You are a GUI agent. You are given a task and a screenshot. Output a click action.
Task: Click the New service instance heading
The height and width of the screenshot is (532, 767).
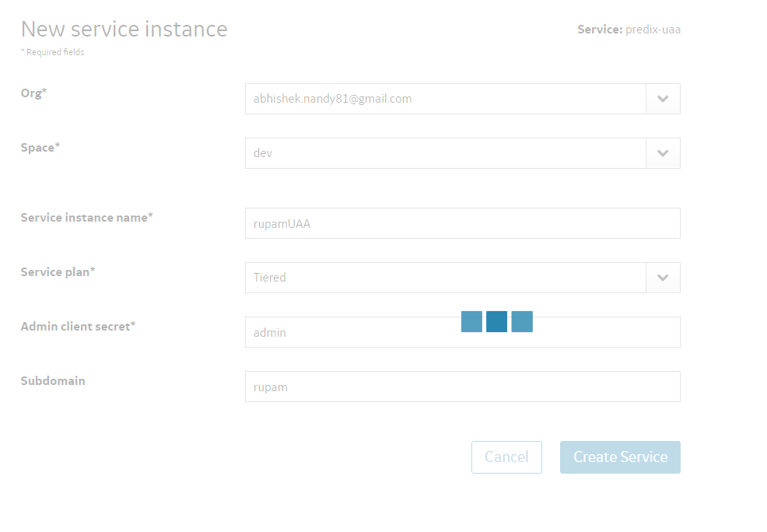(124, 29)
